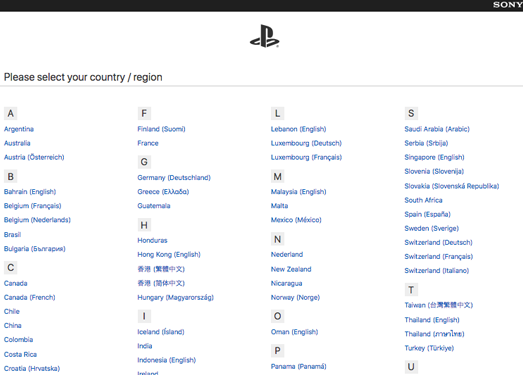523x375 pixels.
Task: Select Iceland (Ísland)
Action: pyautogui.click(x=161, y=332)
